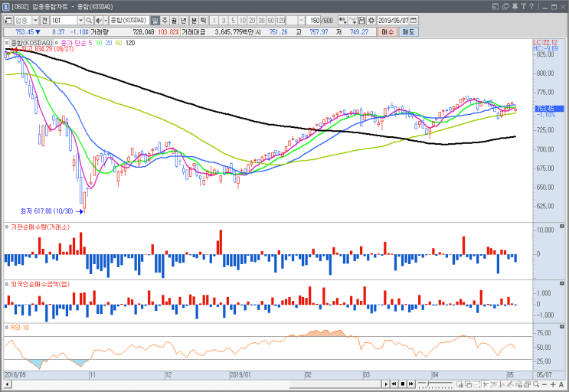Select the 5 interval button
The image size is (569, 392).
(233, 21)
